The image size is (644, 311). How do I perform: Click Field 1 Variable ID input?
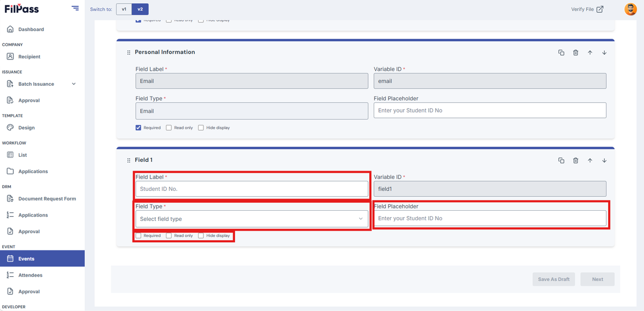tap(490, 189)
